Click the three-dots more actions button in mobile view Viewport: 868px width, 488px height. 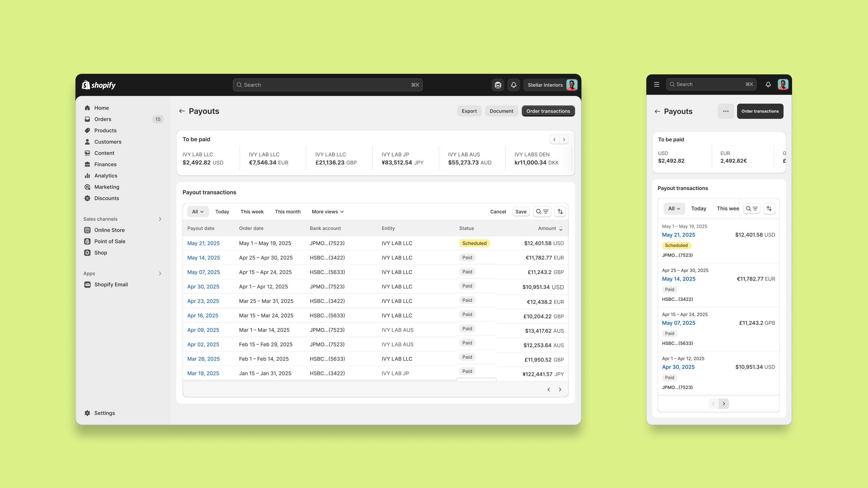tap(725, 111)
